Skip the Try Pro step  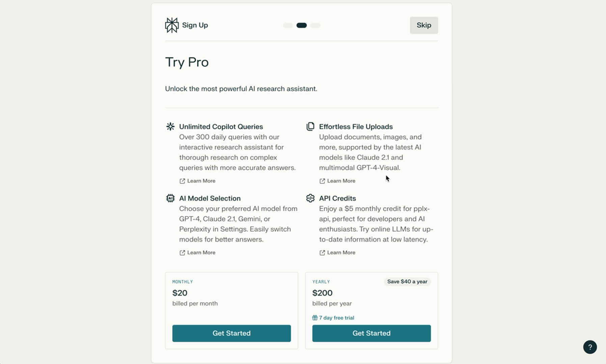(x=424, y=25)
